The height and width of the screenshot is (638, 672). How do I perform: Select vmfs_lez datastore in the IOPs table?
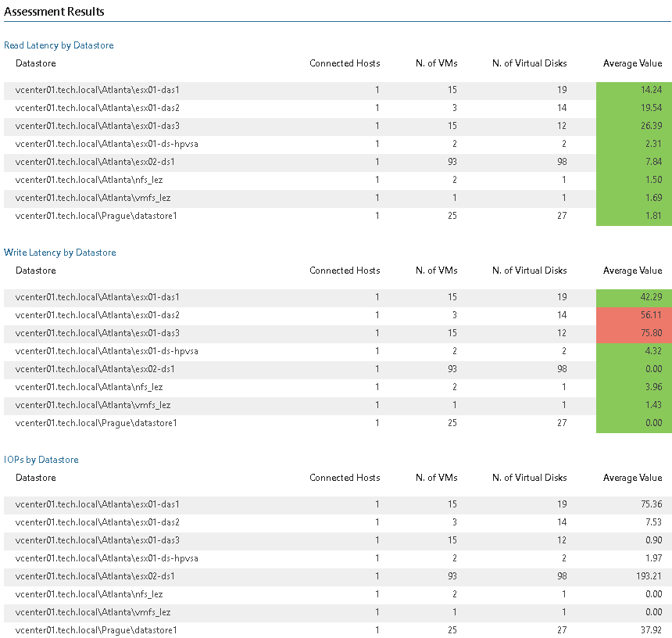[92, 612]
